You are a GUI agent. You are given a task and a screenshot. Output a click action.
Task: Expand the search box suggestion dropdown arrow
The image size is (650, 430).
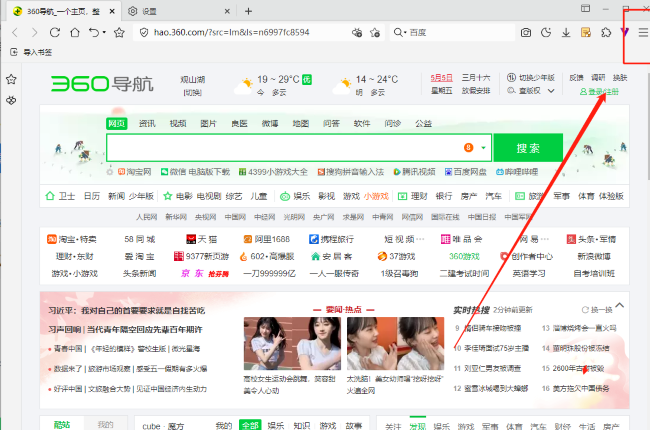[484, 148]
